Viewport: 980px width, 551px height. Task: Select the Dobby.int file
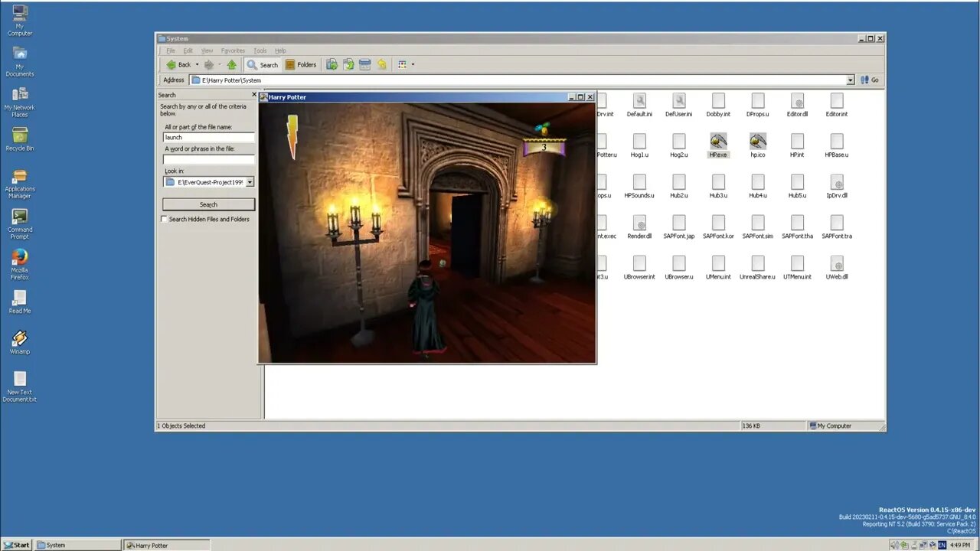pos(718,104)
